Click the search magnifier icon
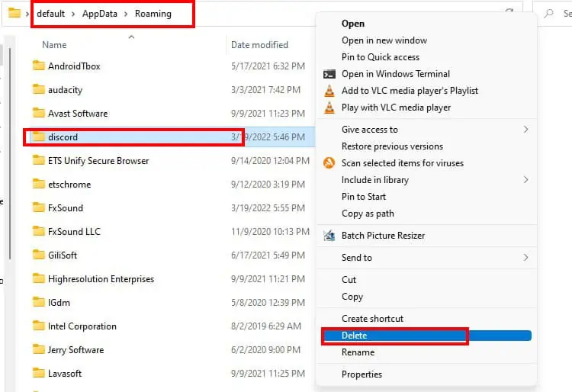This screenshot has height=392, width=572. 548,14
